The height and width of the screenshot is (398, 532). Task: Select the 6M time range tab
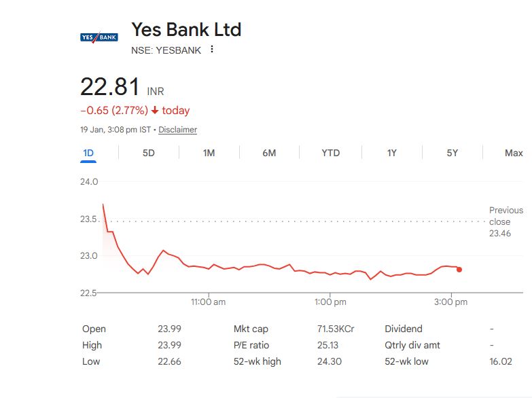269,153
